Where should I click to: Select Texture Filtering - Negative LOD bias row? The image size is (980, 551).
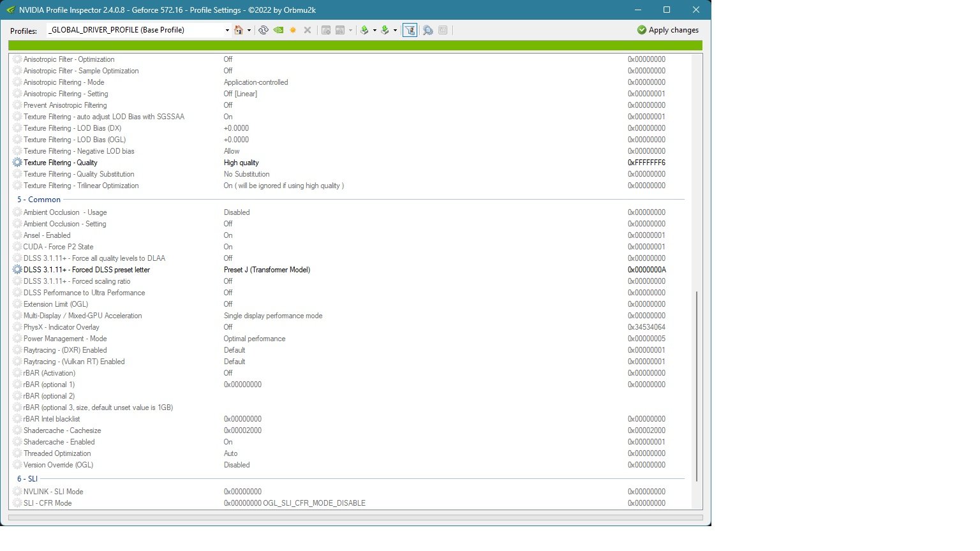[x=350, y=151]
